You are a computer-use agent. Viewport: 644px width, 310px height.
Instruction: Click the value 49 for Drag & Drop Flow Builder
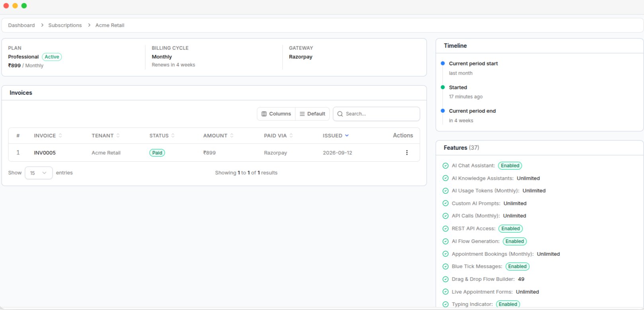click(521, 279)
